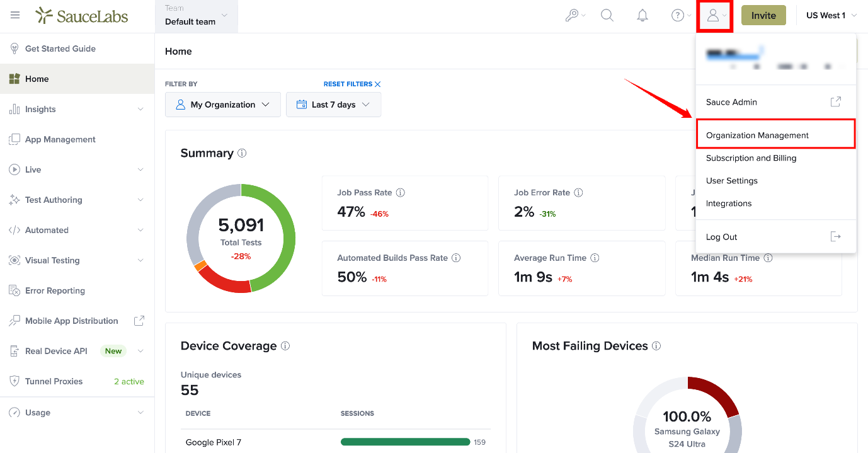868x453 pixels.
Task: Expand the My Organization filter dropdown
Action: click(223, 105)
